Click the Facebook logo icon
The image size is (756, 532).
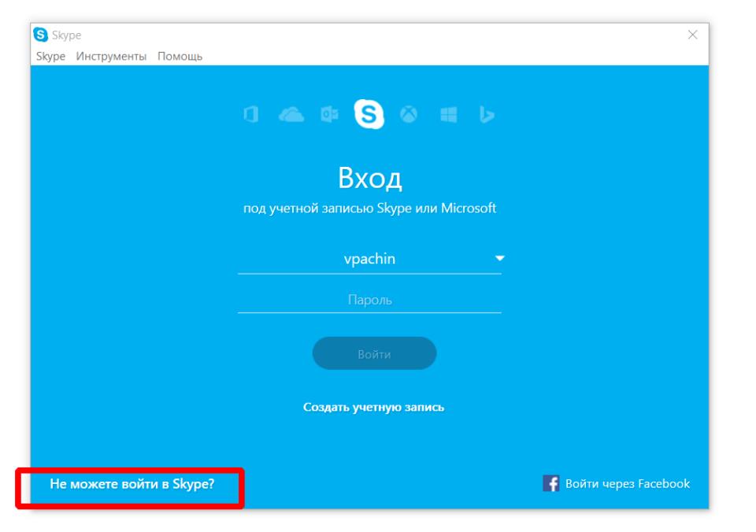[x=551, y=483]
